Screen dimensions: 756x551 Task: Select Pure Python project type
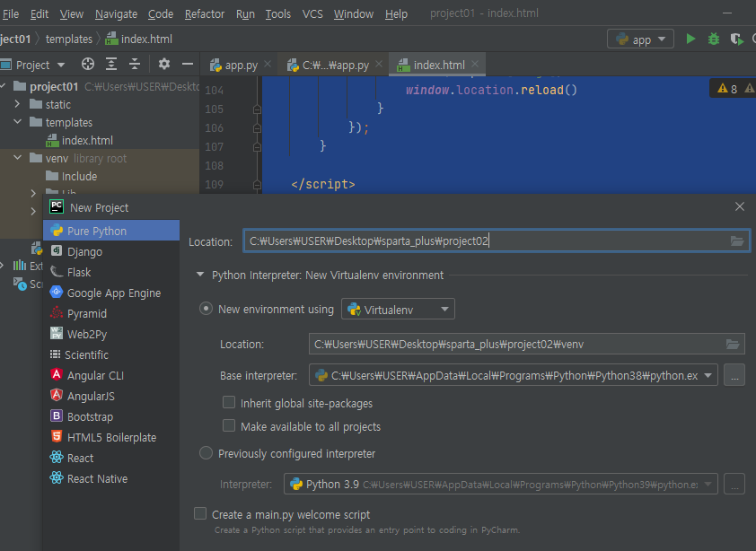coord(111,231)
